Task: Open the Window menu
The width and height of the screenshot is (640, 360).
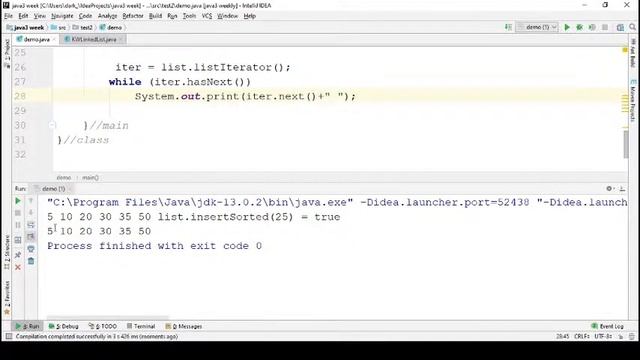Action: pyautogui.click(x=227, y=16)
